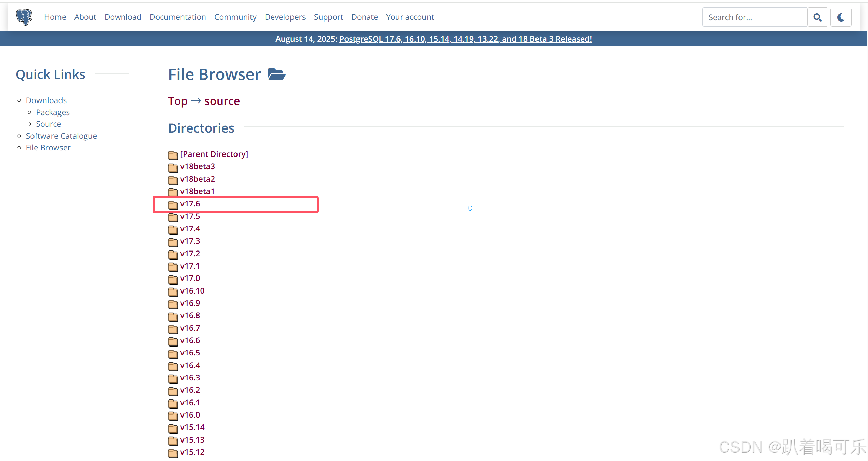Open the Developers menu item
This screenshot has height=461, width=868.
[x=285, y=17]
